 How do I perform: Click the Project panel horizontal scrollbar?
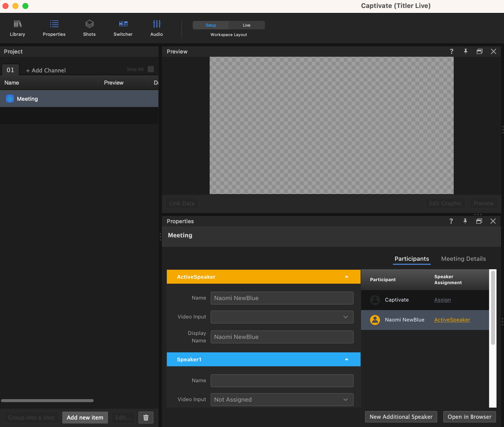(x=47, y=401)
